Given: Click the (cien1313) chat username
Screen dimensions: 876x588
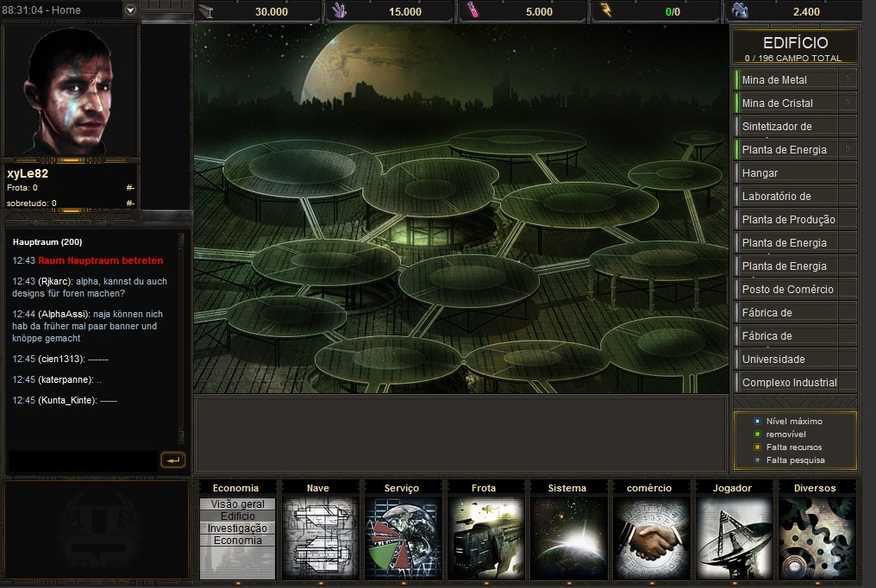Looking at the screenshot, I should [x=61, y=359].
